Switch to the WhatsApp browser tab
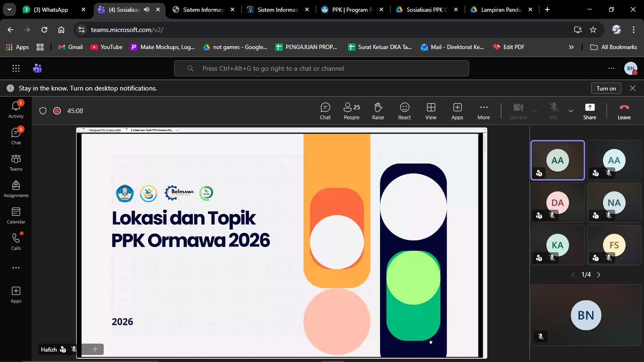644x362 pixels. pyautogui.click(x=50, y=9)
